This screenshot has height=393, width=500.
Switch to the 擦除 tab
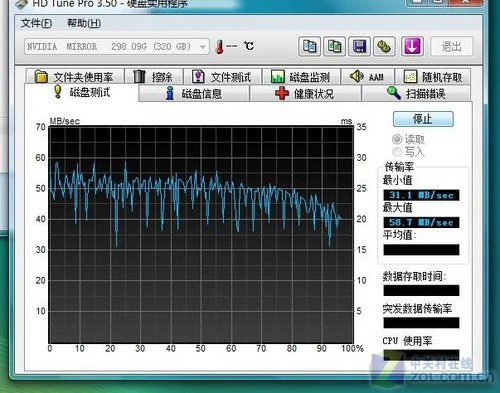(x=154, y=76)
